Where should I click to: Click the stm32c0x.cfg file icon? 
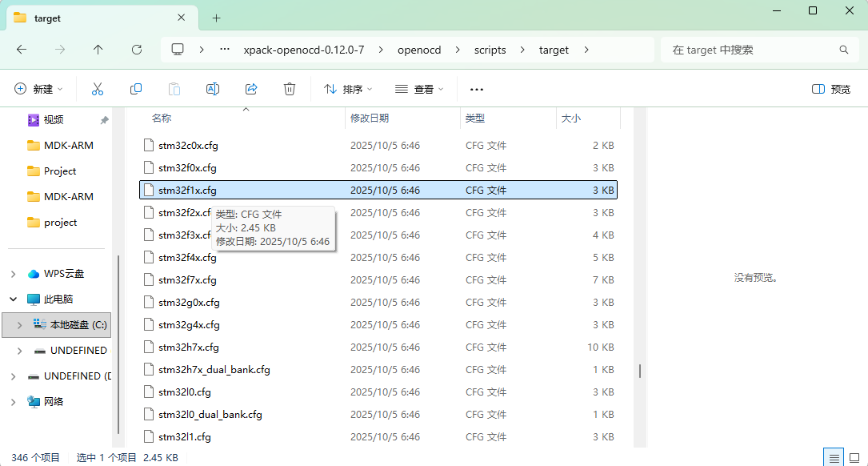[148, 145]
